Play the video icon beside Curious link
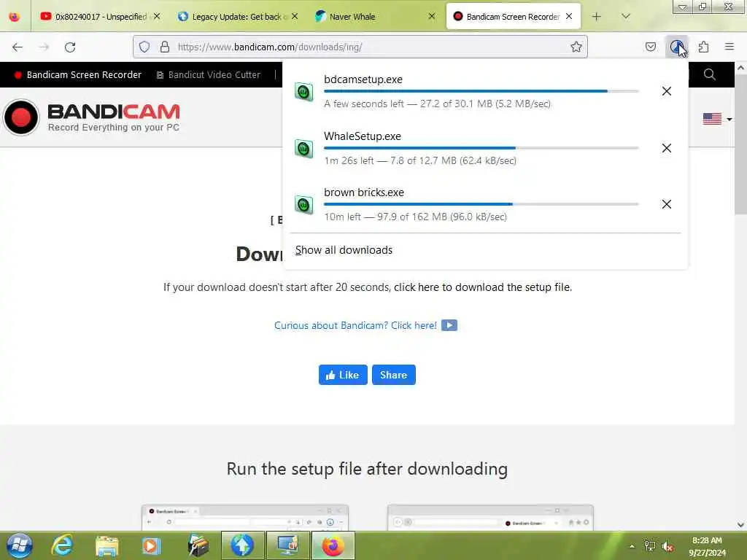The image size is (747, 560). pos(449,325)
